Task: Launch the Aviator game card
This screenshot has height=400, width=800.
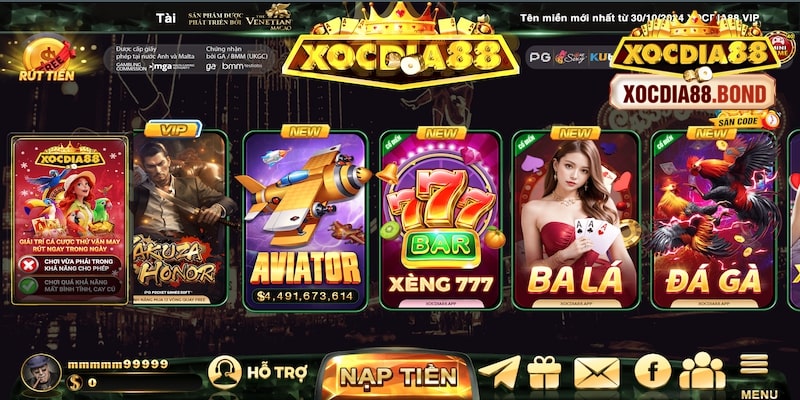Action: coord(305,219)
